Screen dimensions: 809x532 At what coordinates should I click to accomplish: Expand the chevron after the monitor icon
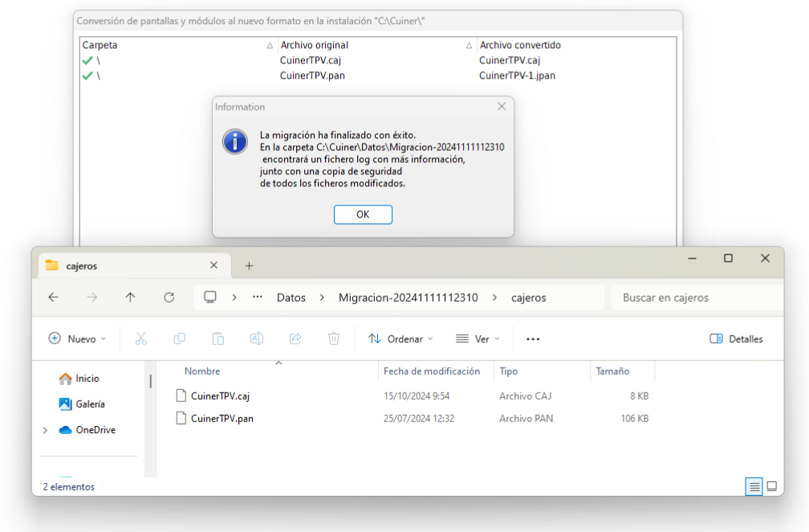coord(234,298)
